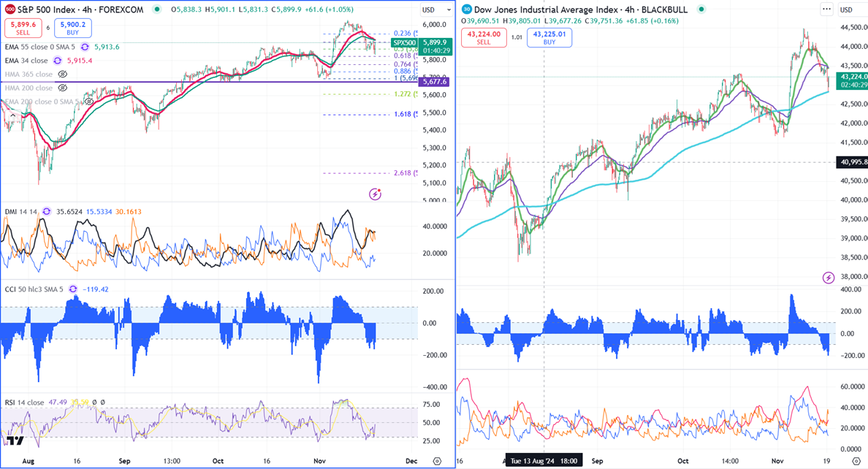Image resolution: width=868 pixels, height=469 pixels.
Task: Select the HMA 365 close legend
Action: (28, 75)
